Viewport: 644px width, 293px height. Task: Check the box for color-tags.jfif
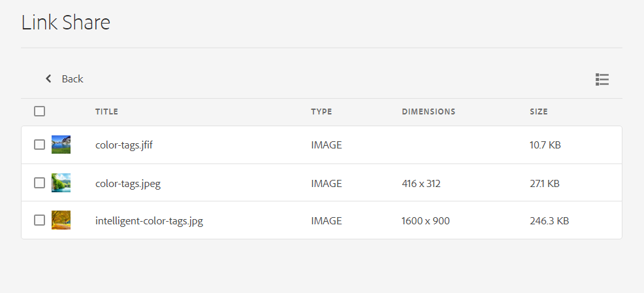40,145
